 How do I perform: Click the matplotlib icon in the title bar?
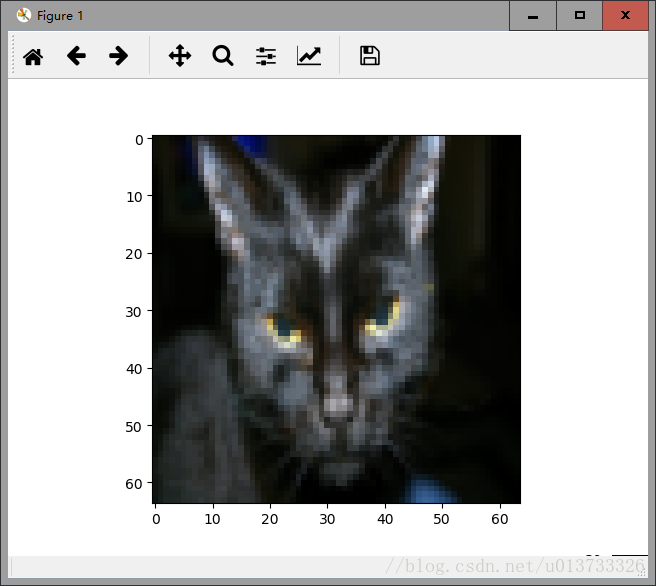23,15
